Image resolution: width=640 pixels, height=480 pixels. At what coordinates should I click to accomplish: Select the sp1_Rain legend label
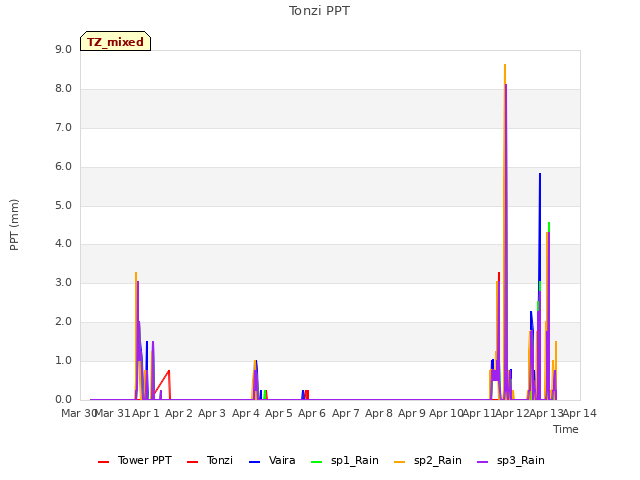[355, 461]
